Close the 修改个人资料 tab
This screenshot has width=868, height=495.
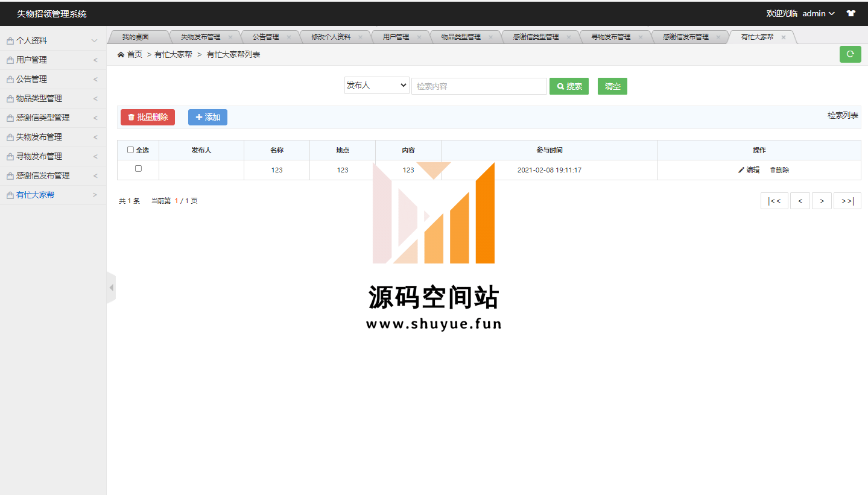point(361,37)
